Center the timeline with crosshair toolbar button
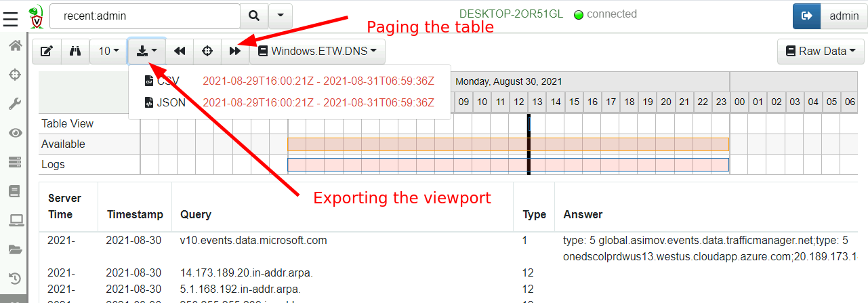This screenshot has height=303, width=868. point(207,51)
